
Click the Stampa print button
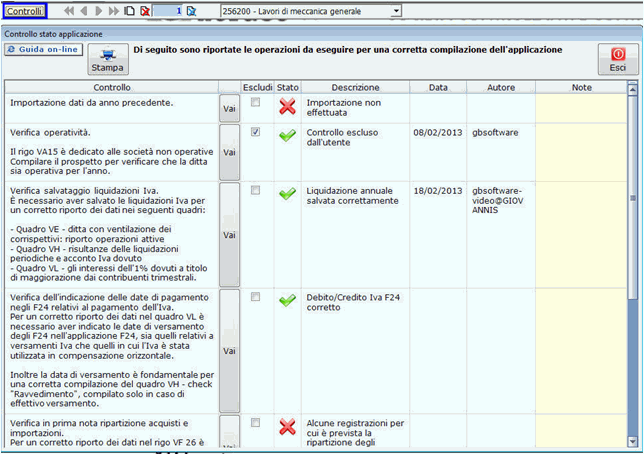(108, 60)
